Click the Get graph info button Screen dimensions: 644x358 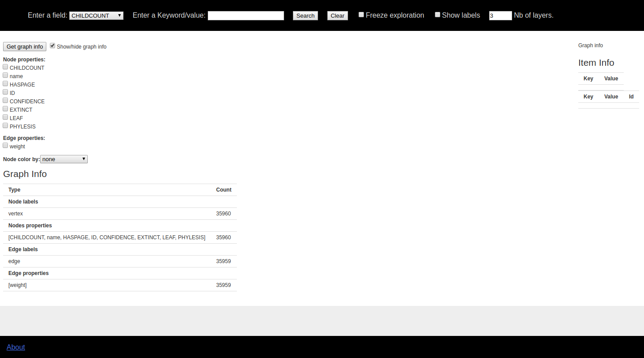tap(25, 46)
